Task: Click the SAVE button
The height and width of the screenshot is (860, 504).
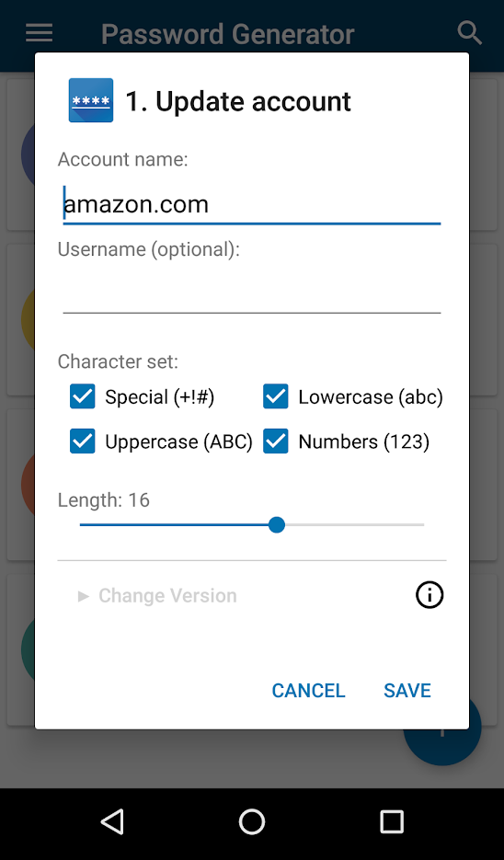Action: click(407, 691)
